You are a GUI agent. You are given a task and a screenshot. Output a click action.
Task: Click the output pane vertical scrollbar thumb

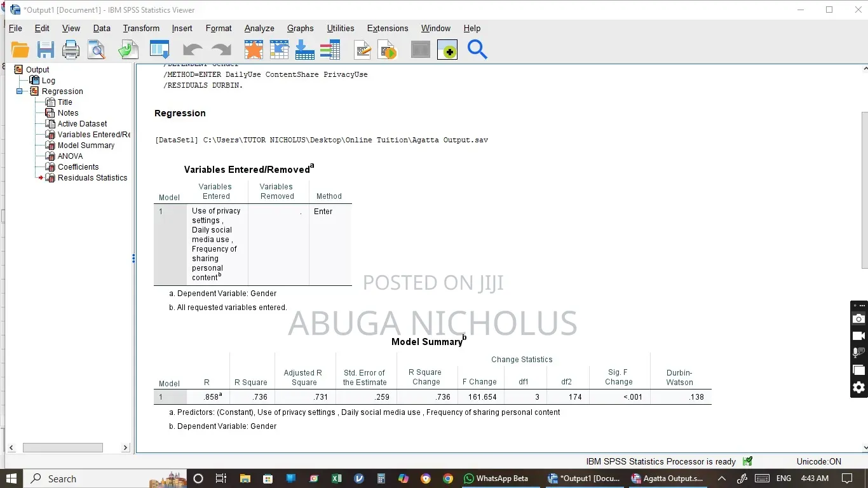pyautogui.click(x=864, y=191)
